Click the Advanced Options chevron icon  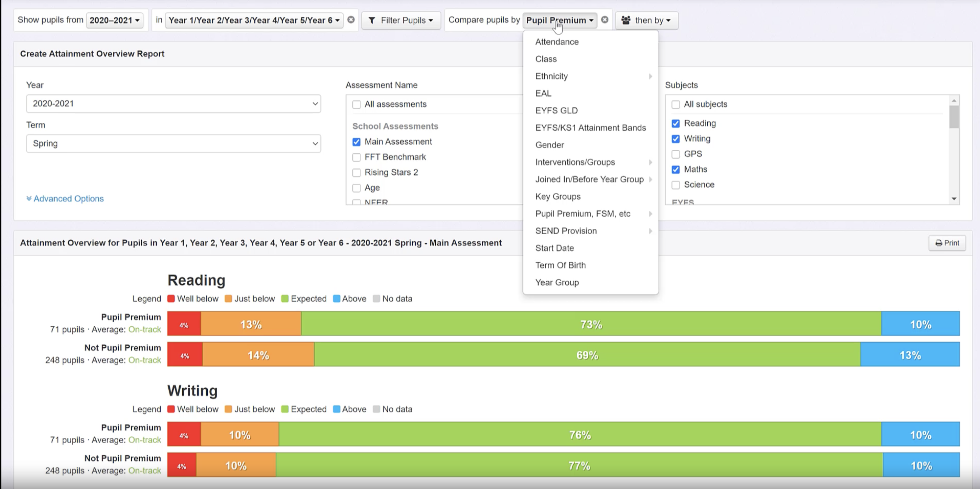pyautogui.click(x=29, y=199)
